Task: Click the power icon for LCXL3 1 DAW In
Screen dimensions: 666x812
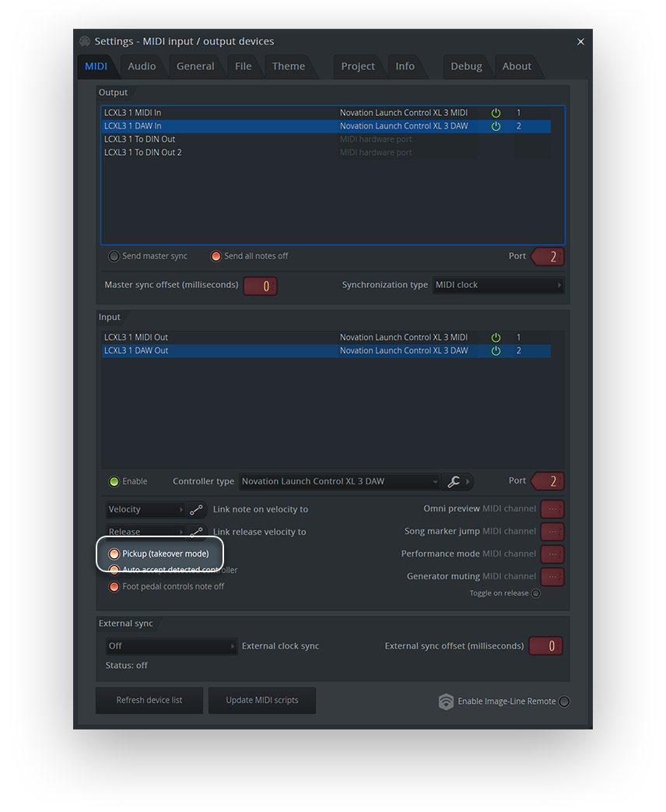Action: (x=496, y=126)
